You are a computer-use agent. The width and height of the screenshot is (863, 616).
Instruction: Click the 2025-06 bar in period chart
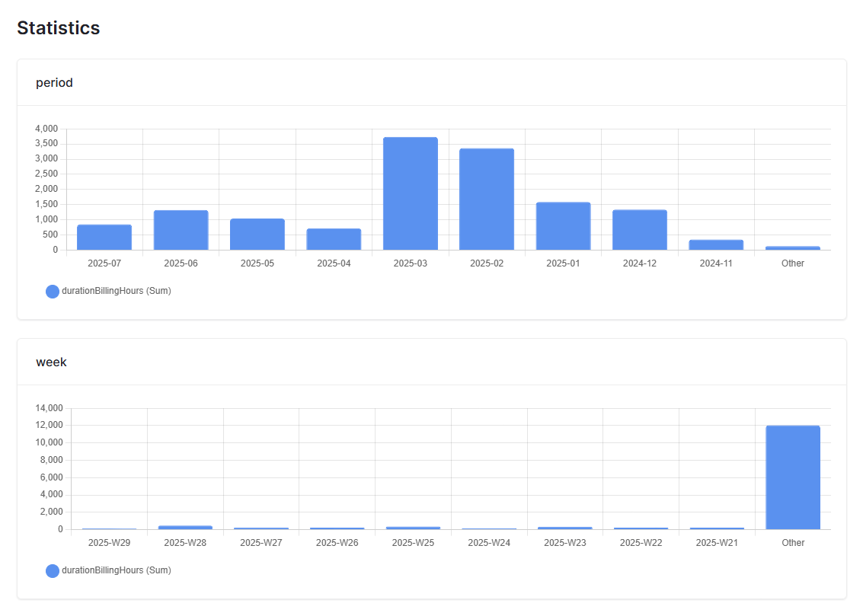pyautogui.click(x=181, y=230)
